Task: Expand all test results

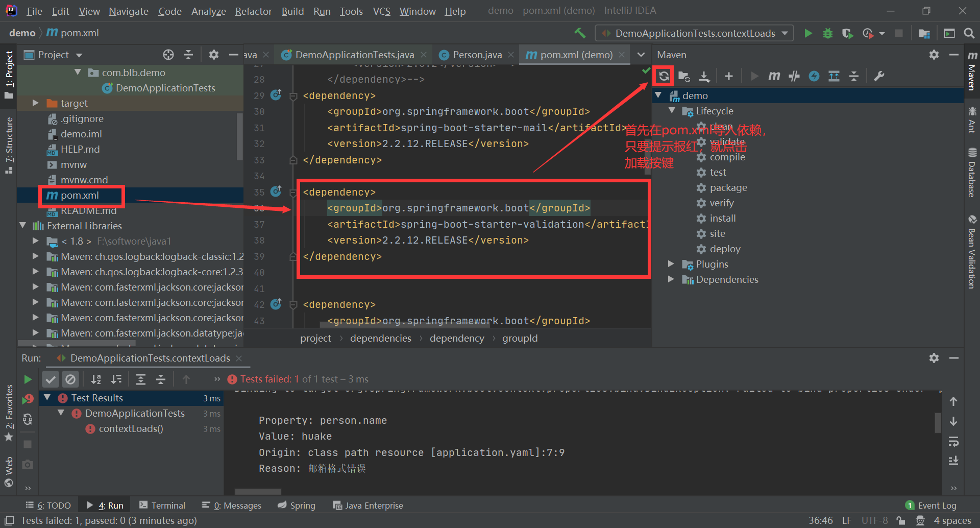Action: [141, 379]
